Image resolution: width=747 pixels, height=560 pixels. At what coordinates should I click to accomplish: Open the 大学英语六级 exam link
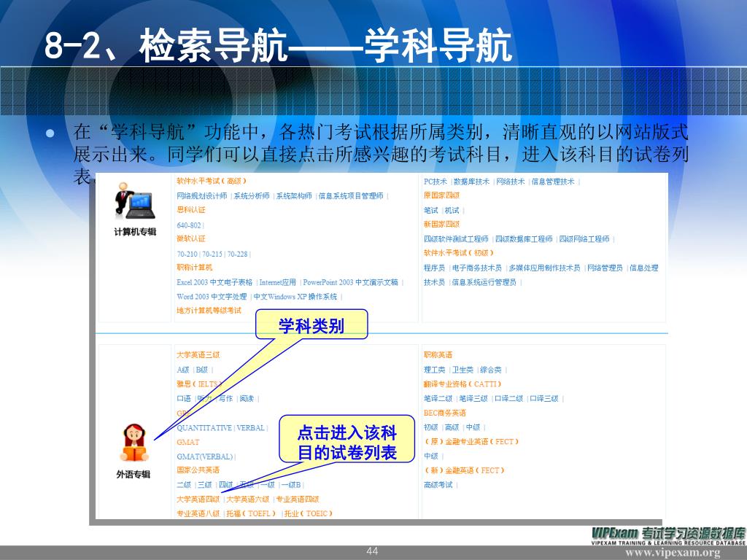(247, 499)
